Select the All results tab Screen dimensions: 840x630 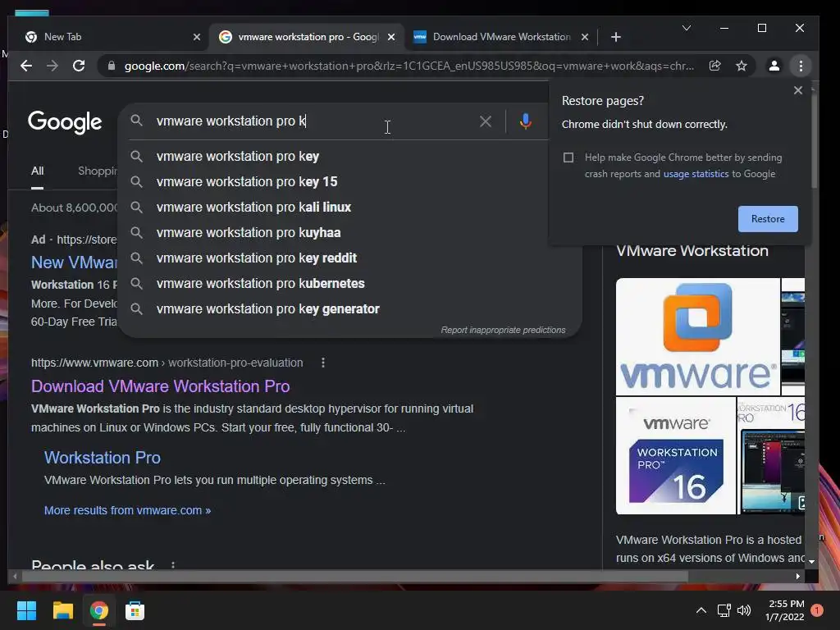tap(37, 171)
